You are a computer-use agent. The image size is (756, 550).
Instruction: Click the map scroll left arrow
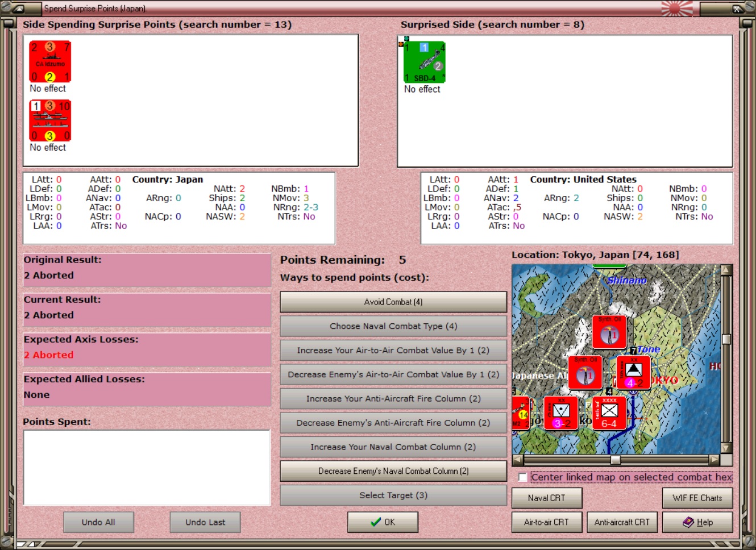(x=517, y=459)
